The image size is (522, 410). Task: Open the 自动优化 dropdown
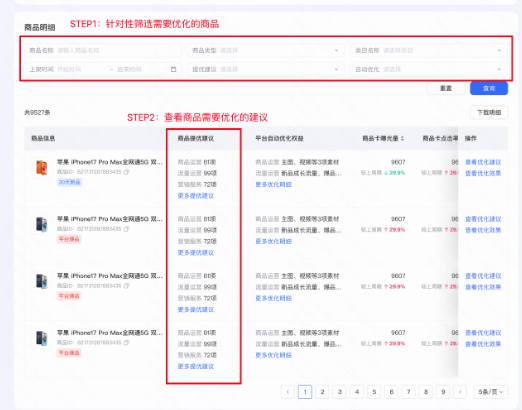coord(429,69)
